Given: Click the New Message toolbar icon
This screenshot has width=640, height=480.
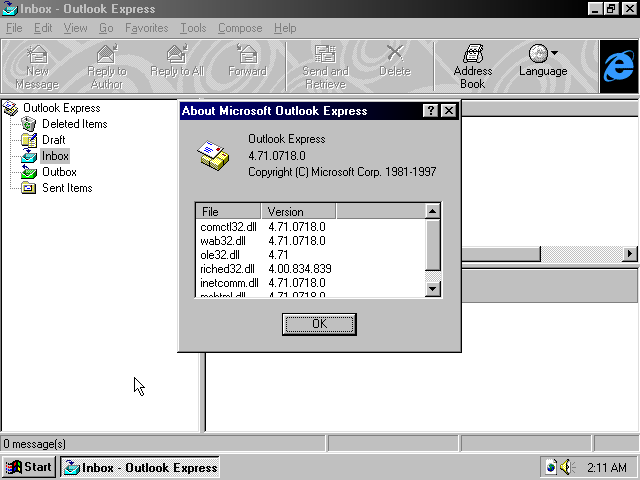Looking at the screenshot, I should click(x=37, y=55).
